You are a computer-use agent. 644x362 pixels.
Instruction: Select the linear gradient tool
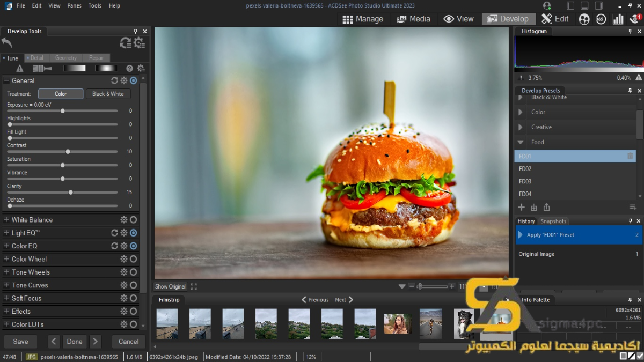74,68
